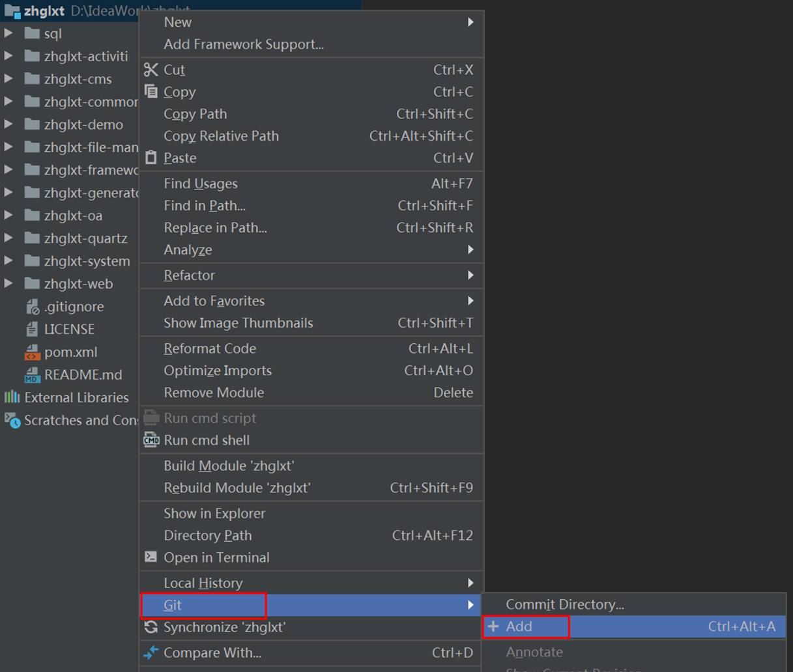Click the External Libraries icon

coord(10,397)
